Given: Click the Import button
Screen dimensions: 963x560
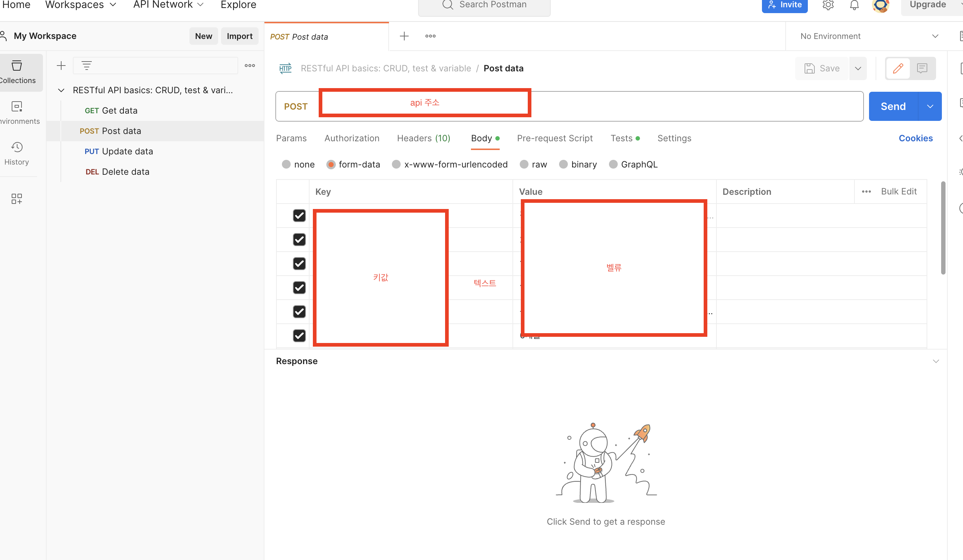Looking at the screenshot, I should pyautogui.click(x=239, y=36).
